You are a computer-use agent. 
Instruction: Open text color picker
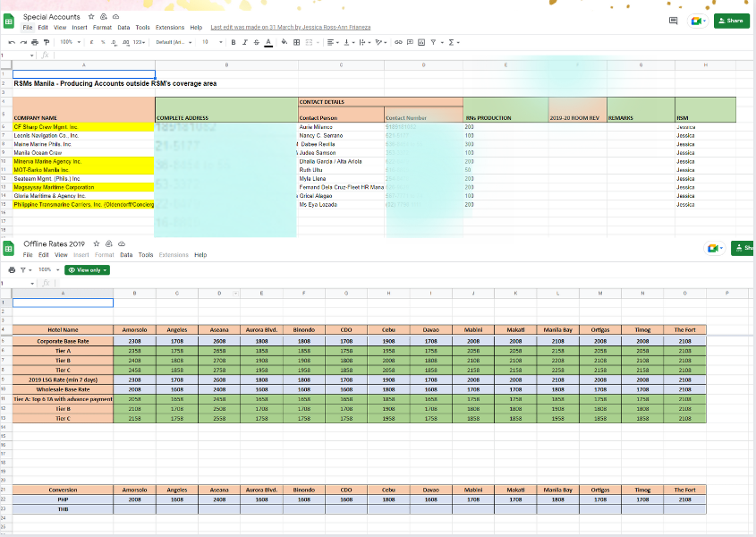(x=268, y=42)
